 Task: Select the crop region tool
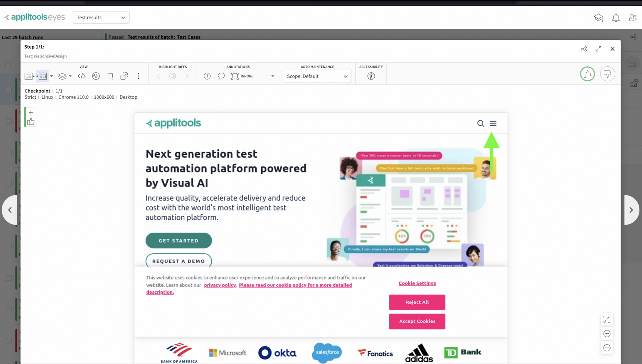point(110,76)
